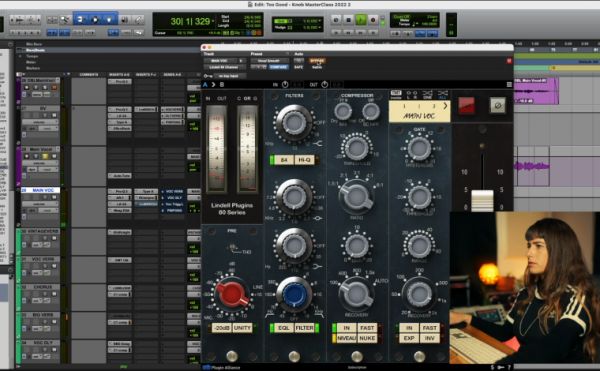Enable gate INV mode
The image size is (600, 371).
click(430, 338)
